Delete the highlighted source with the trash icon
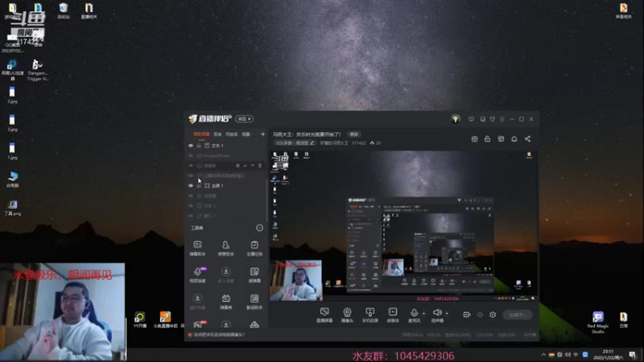The image size is (644, 362). coord(259,166)
